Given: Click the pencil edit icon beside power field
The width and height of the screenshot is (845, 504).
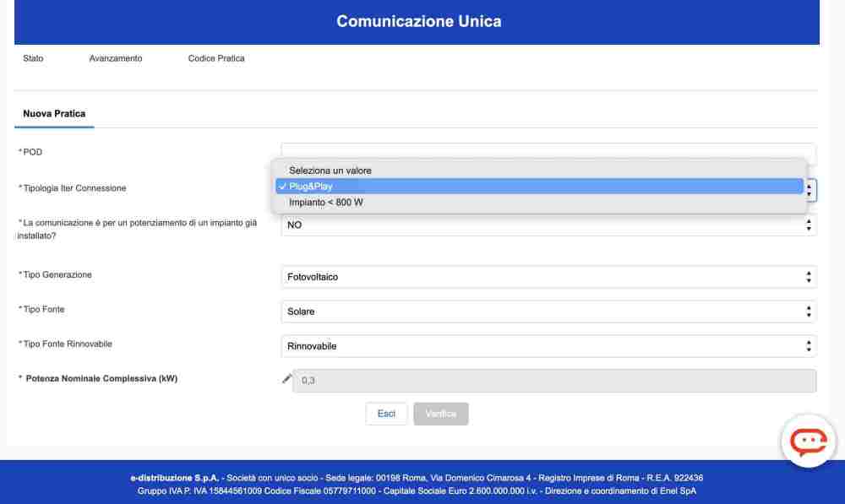Looking at the screenshot, I should pyautogui.click(x=286, y=380).
